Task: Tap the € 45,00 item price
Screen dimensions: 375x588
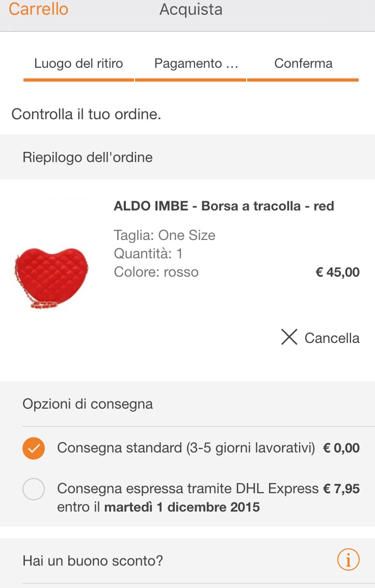Action: 337,272
